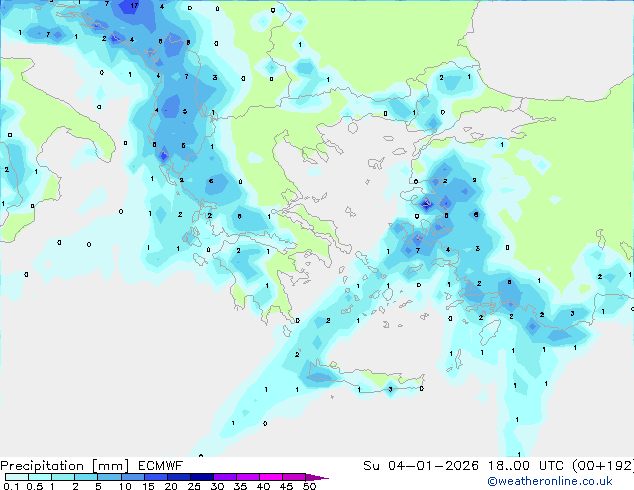Image resolution: width=634 pixels, height=490 pixels.
Task: Select the '50' legend tick label
Action: pyautogui.click(x=310, y=486)
